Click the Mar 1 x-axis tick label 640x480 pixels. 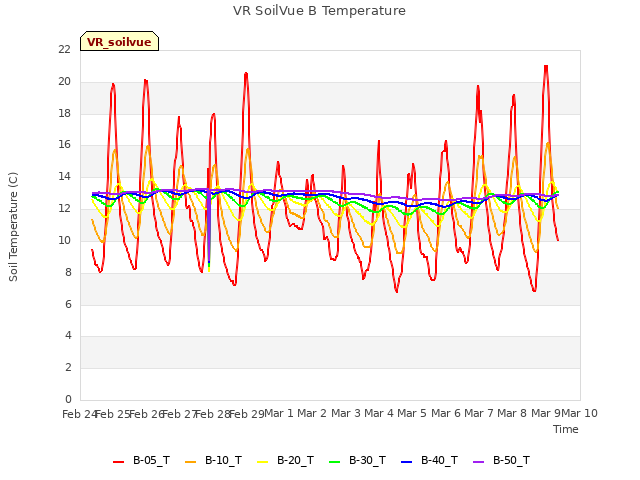pyautogui.click(x=279, y=413)
